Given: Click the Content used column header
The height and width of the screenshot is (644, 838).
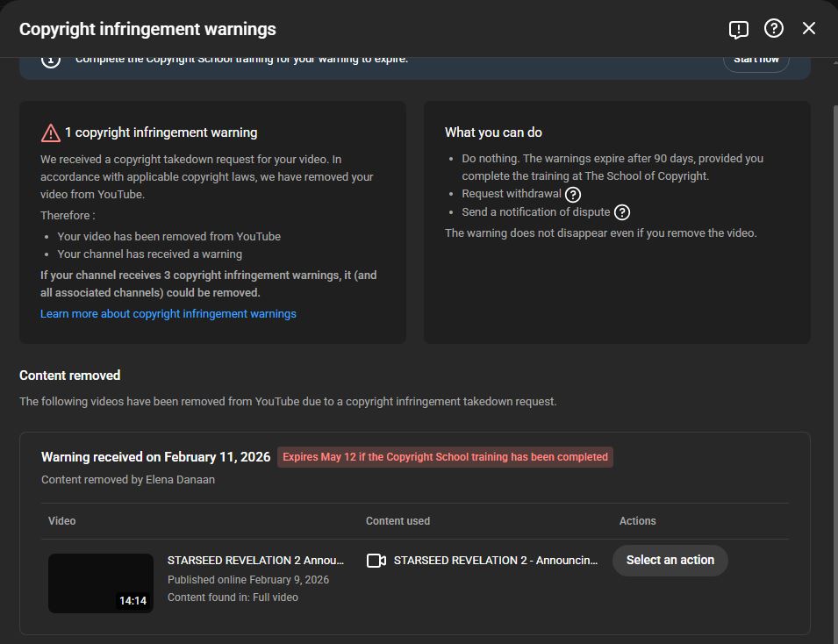Looking at the screenshot, I should [x=398, y=520].
